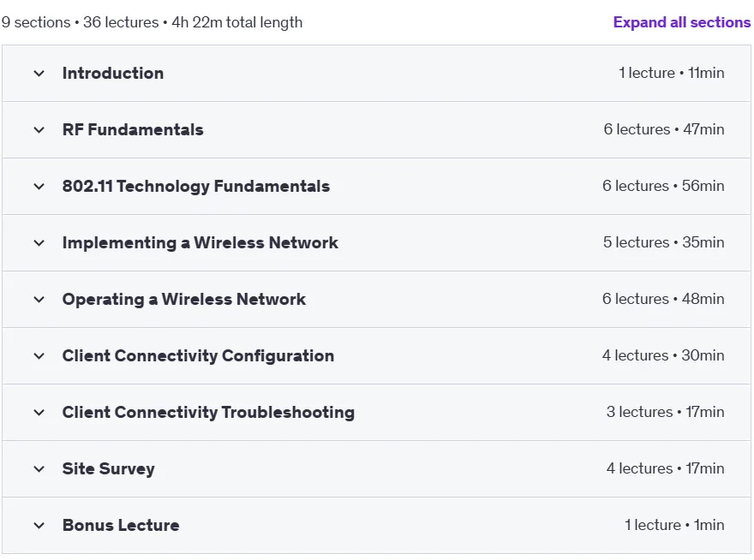Click 802.11 Technology Fundamentals heading
Viewport: 754px width, 560px height.
pyautogui.click(x=196, y=187)
